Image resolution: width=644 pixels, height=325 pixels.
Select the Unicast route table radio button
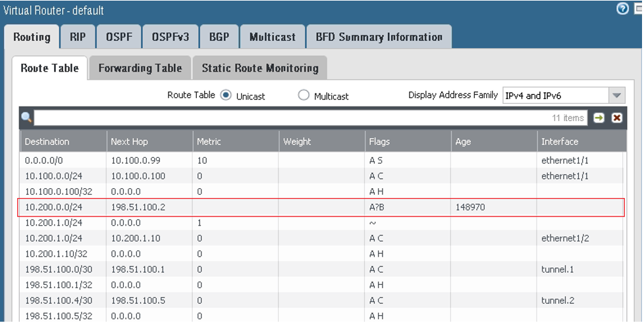[x=226, y=95]
